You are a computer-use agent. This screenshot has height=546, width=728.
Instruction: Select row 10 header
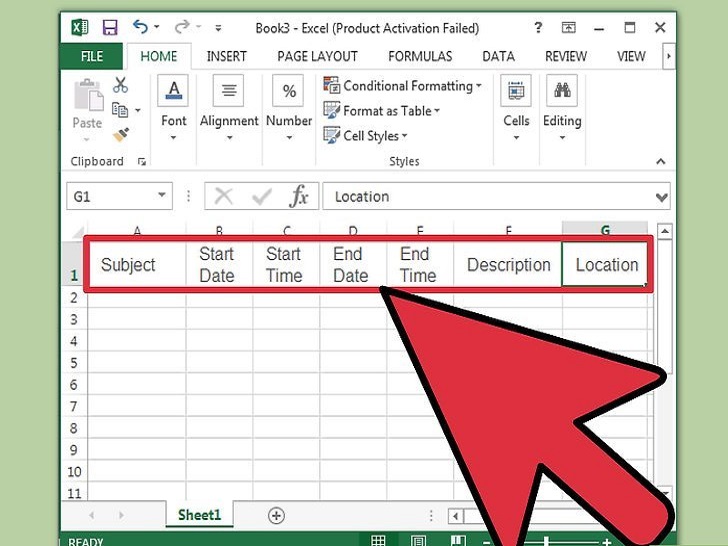pyautogui.click(x=74, y=472)
